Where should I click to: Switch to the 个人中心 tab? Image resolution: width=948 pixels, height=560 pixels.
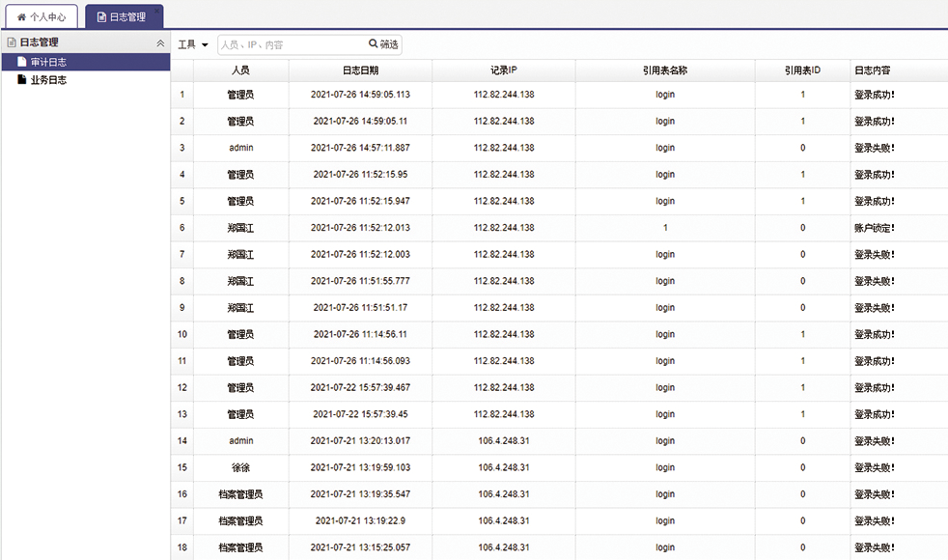(x=42, y=17)
